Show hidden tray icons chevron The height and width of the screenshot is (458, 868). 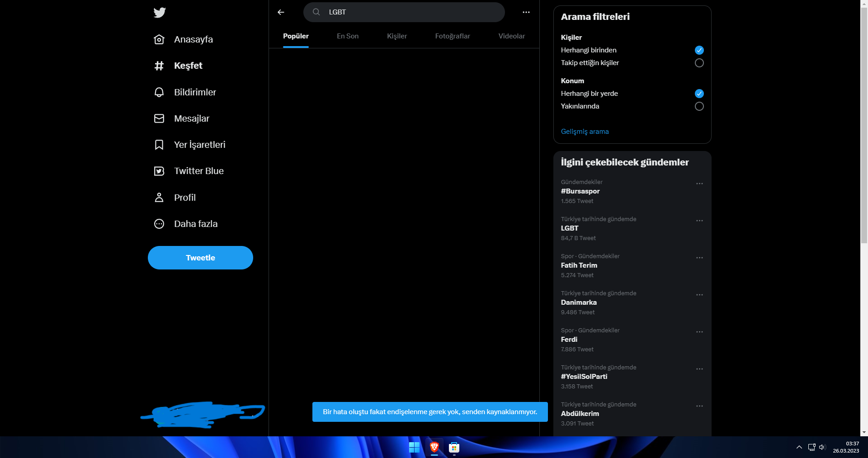pyautogui.click(x=799, y=447)
